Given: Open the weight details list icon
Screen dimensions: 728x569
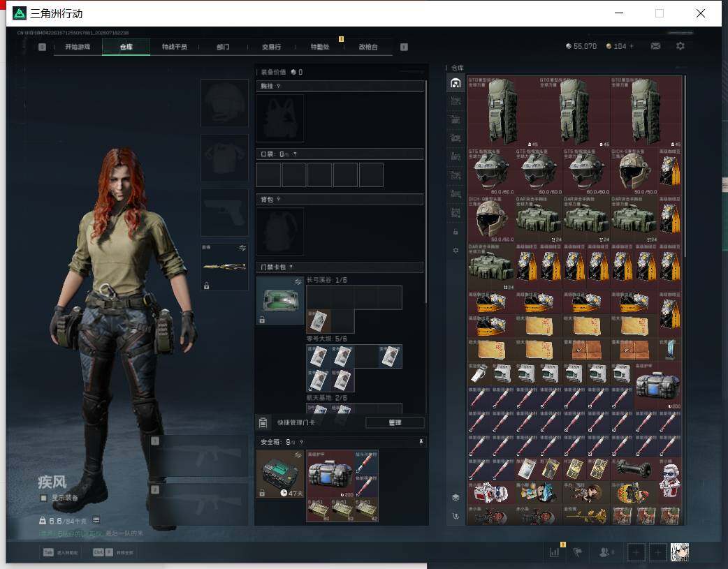Looking at the screenshot, I should (x=96, y=520).
